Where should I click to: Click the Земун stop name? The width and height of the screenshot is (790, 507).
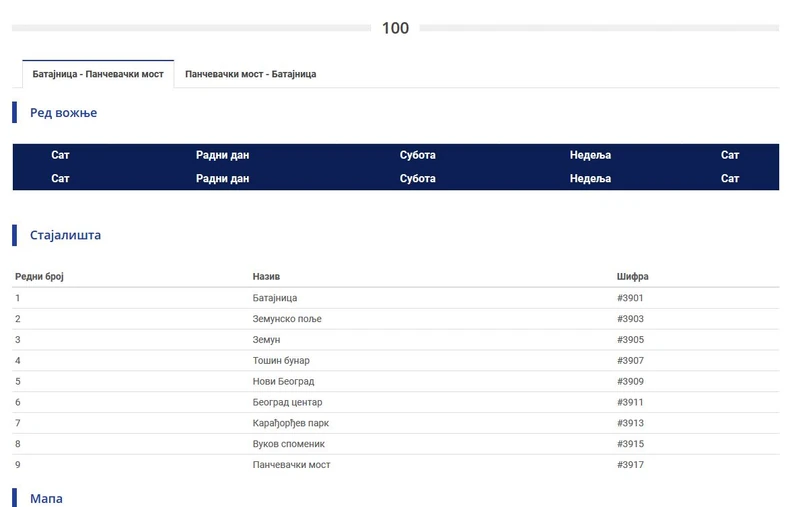[266, 340]
